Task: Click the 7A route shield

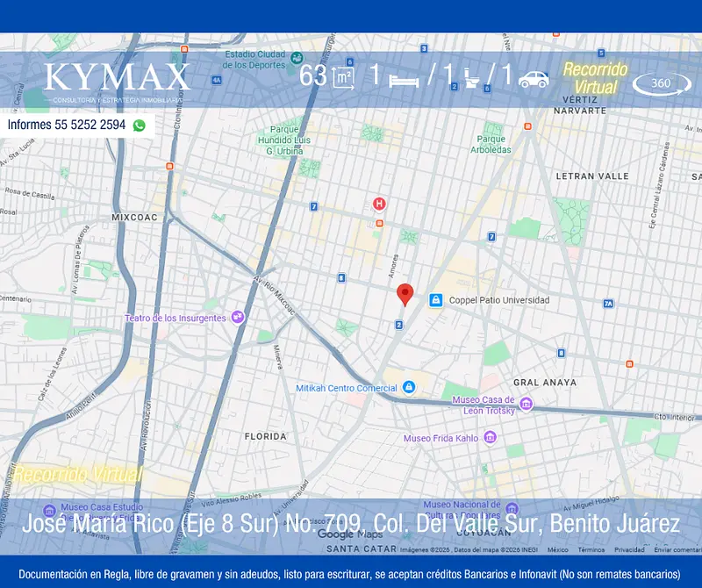Action: 608,304
